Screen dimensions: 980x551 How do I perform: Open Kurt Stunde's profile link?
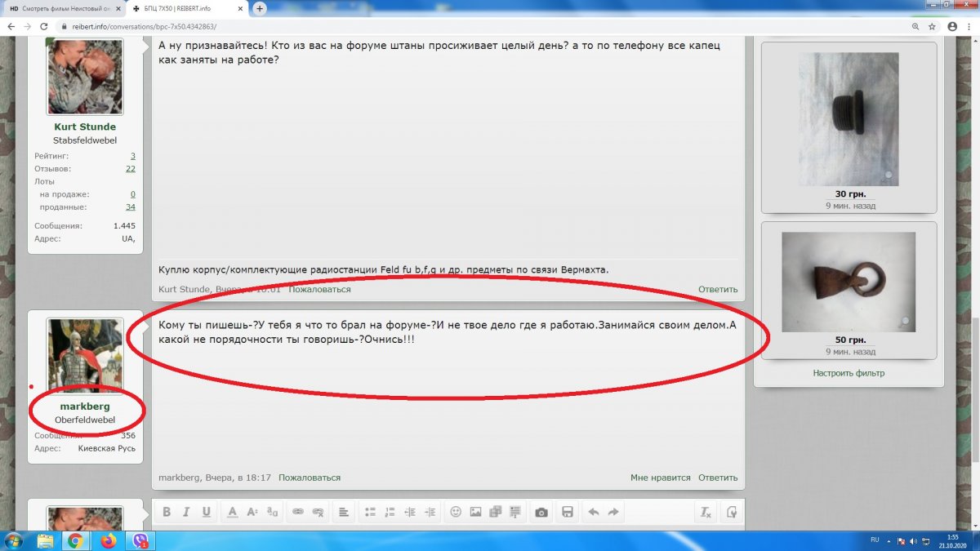coord(85,127)
